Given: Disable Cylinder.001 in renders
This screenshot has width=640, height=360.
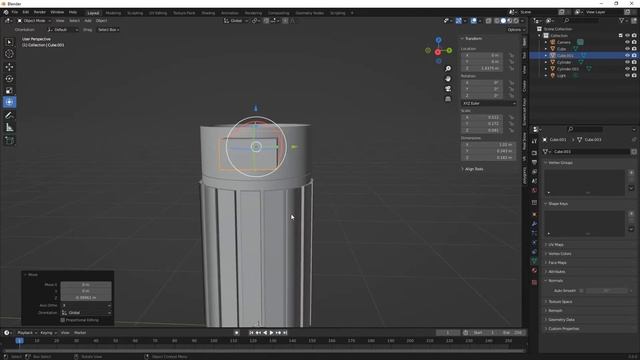Looking at the screenshot, I should [x=634, y=69].
